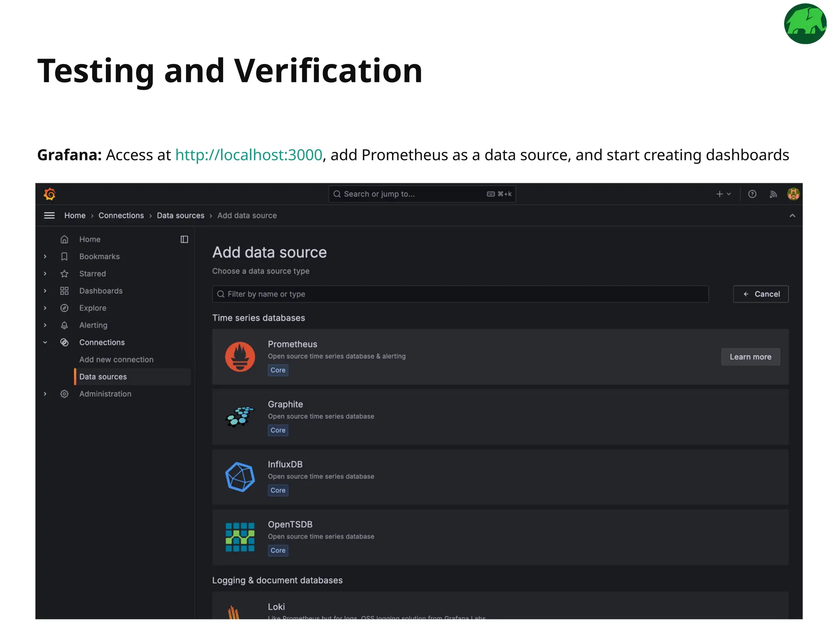
Task: Click the Grafana logo icon
Action: (50, 194)
